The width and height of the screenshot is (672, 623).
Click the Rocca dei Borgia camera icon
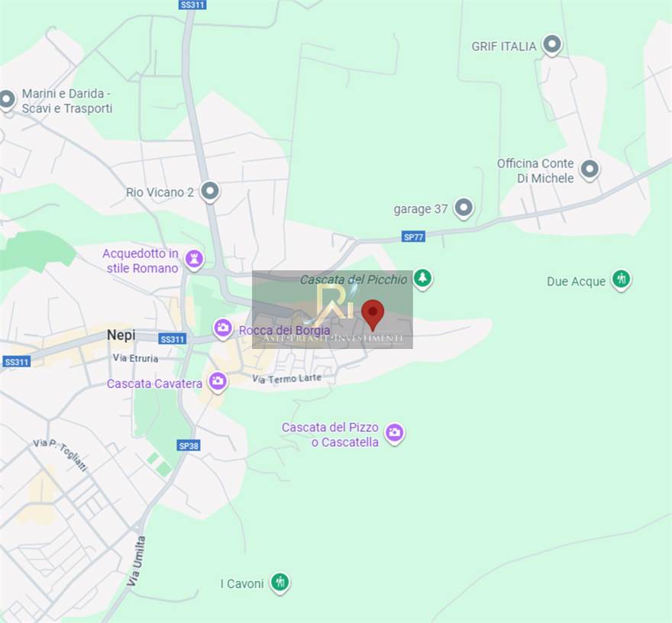223,329
